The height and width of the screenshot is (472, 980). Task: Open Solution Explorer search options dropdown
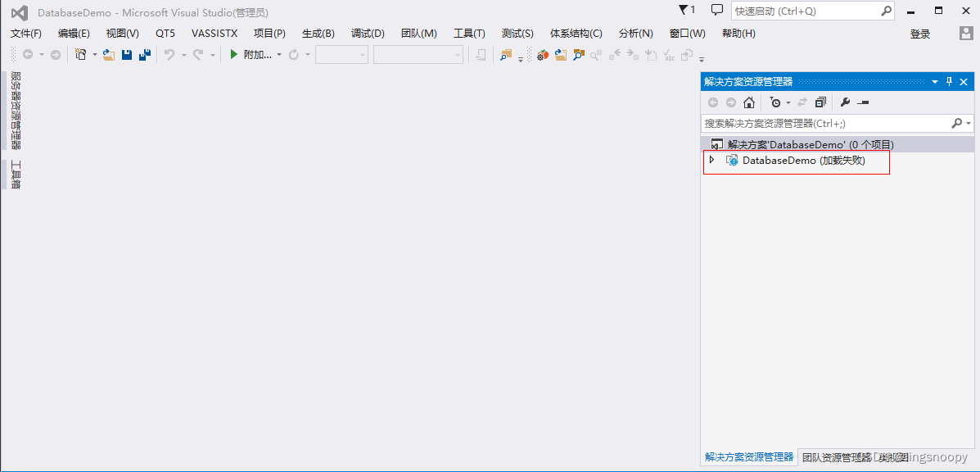[969, 123]
